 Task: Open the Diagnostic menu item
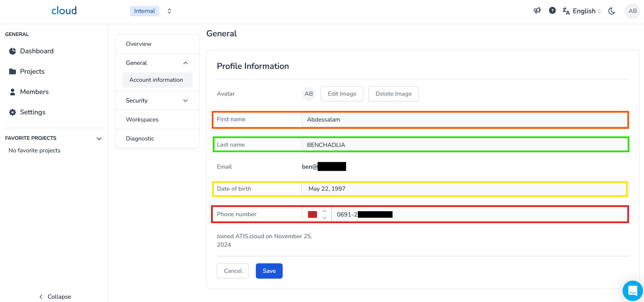[x=140, y=138]
